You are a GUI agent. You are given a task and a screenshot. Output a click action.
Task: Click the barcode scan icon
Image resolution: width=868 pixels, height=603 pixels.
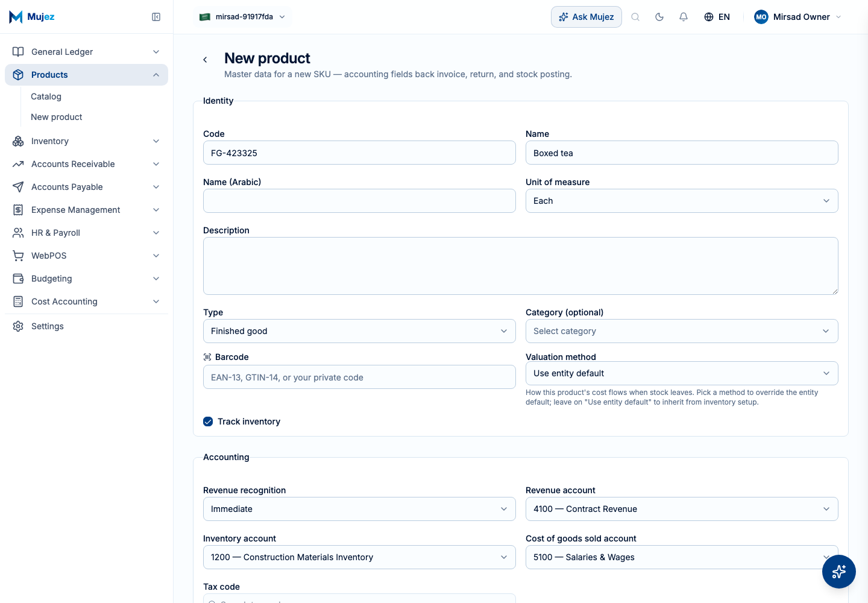(207, 357)
